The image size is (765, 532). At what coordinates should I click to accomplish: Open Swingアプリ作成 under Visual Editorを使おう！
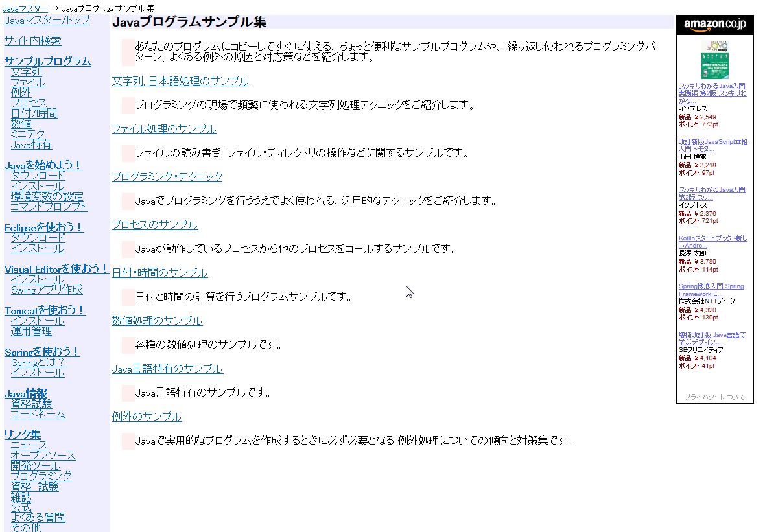47,290
